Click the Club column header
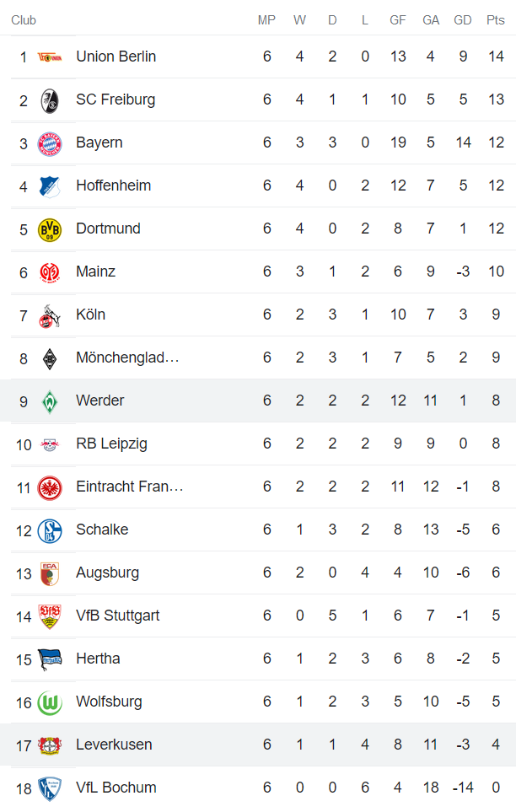516x812 pixels. 24,19
